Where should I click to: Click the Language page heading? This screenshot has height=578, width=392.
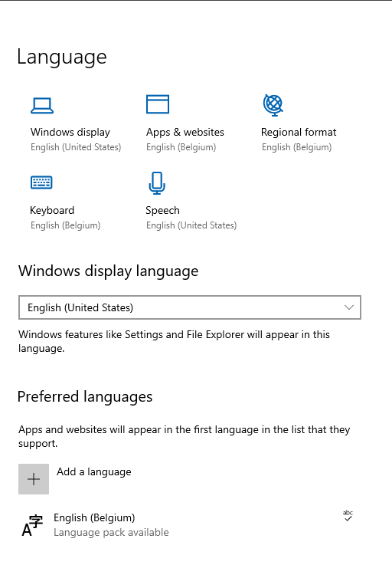coord(62,57)
